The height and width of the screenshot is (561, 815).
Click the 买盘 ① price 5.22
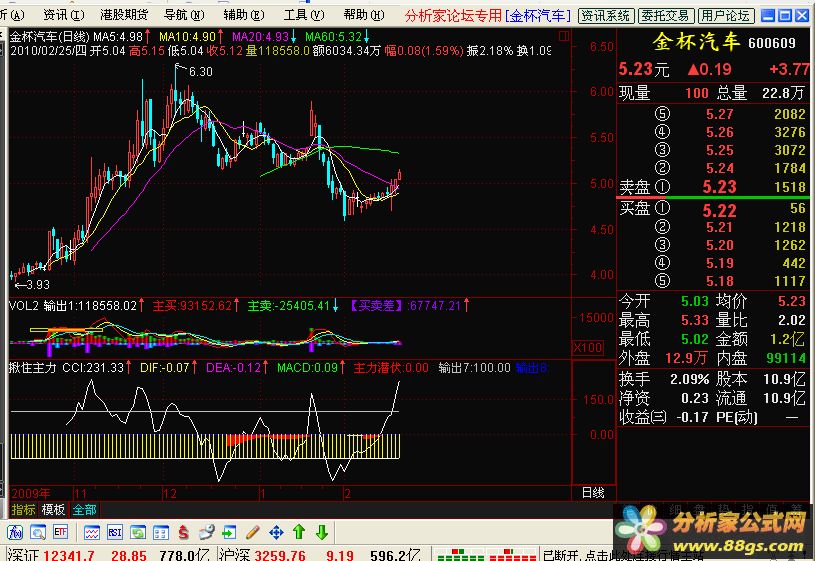click(x=719, y=210)
